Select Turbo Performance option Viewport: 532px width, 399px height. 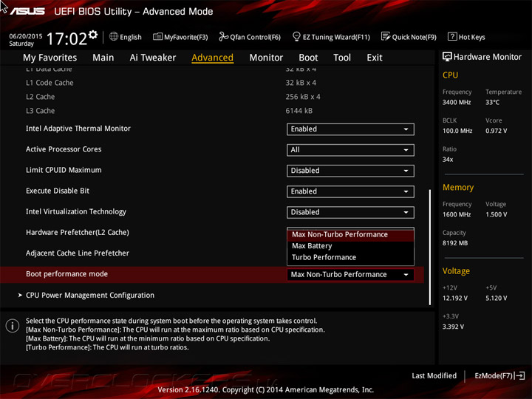tap(350, 257)
